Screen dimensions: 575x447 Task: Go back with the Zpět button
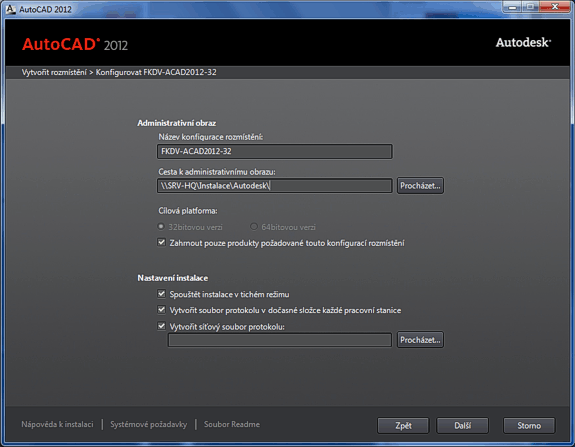403,425
